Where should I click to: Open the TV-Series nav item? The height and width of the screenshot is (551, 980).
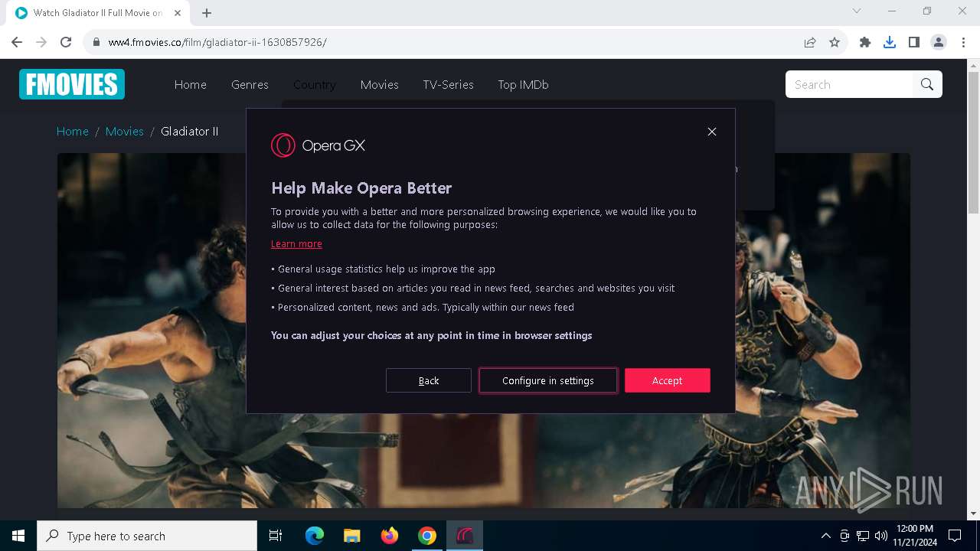click(448, 85)
